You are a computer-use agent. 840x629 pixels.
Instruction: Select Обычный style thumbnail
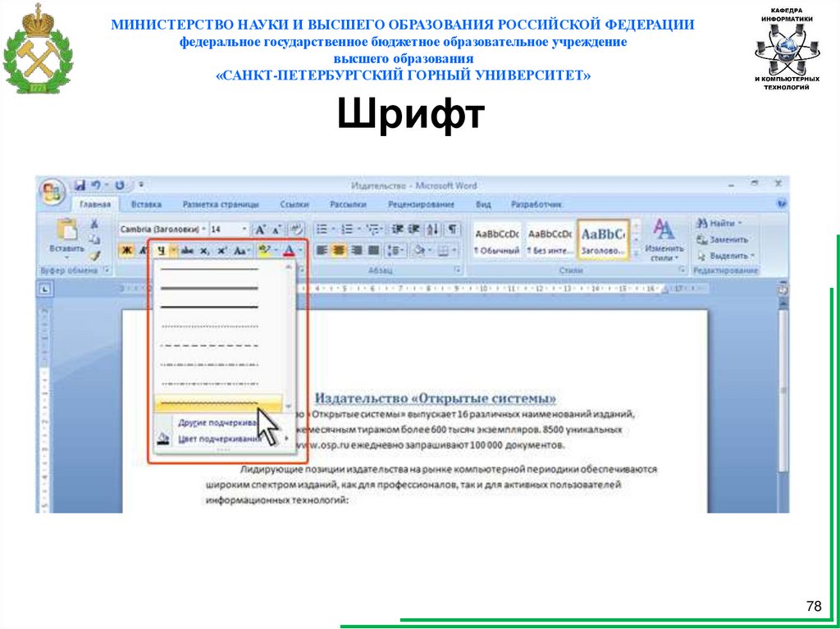click(496, 242)
